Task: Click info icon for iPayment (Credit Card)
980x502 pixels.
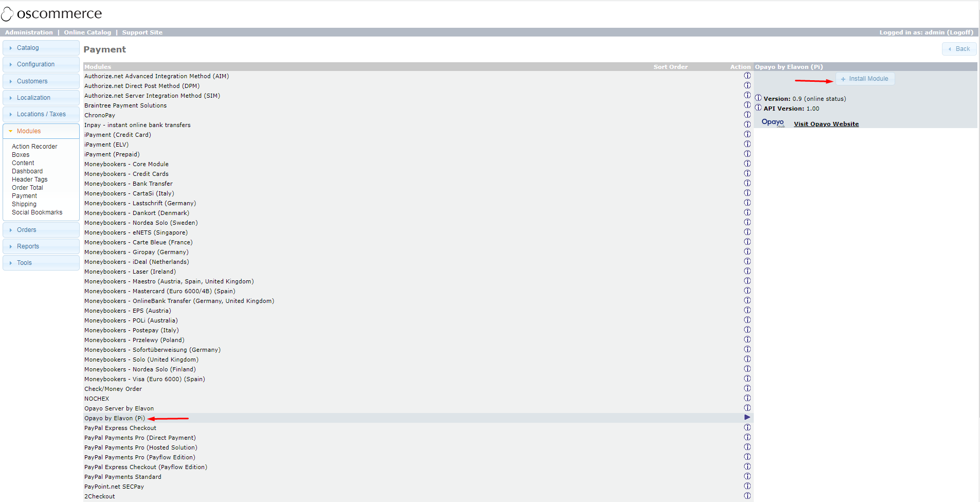Action: (x=747, y=134)
